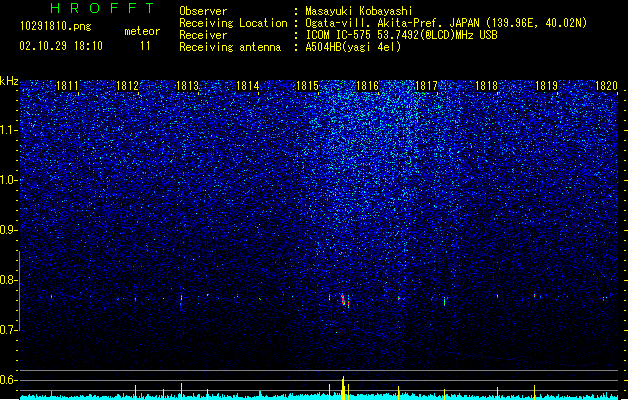Select the filename 10291810.png
The image size is (629, 400).
click(x=55, y=27)
